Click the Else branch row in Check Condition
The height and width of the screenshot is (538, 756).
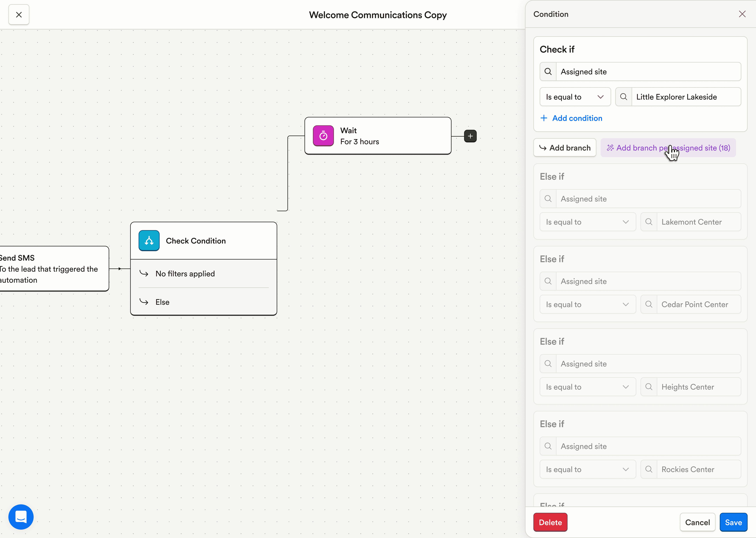point(204,302)
